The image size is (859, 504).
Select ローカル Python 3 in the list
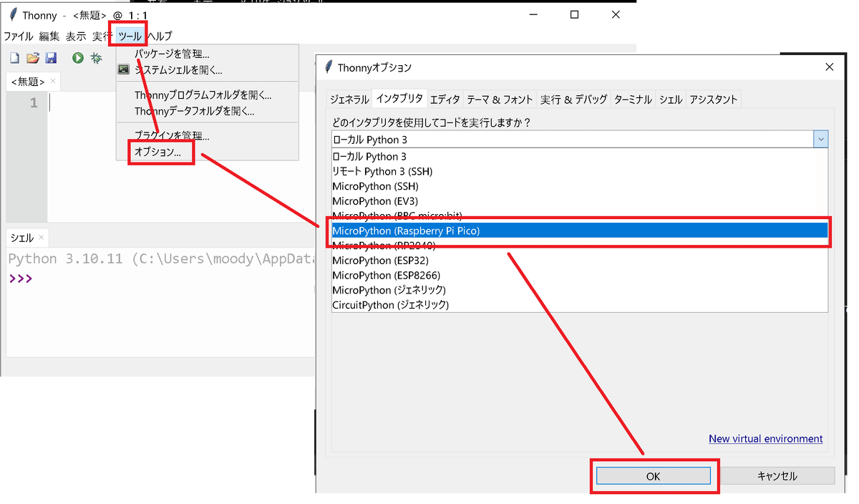coord(580,156)
